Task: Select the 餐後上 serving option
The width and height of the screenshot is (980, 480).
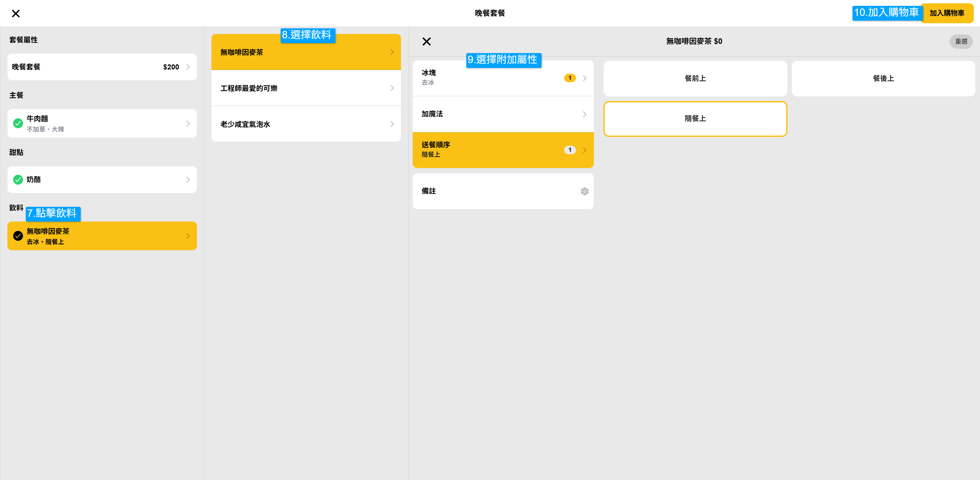Action: (883, 78)
